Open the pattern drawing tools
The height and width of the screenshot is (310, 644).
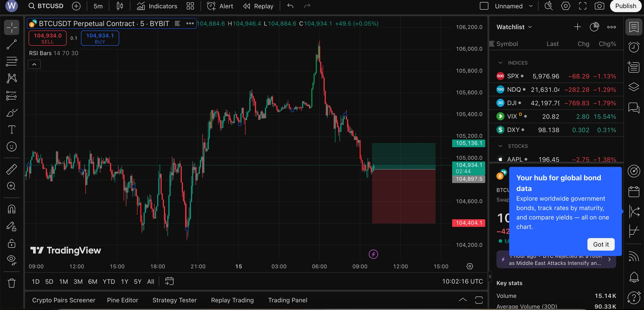12,78
